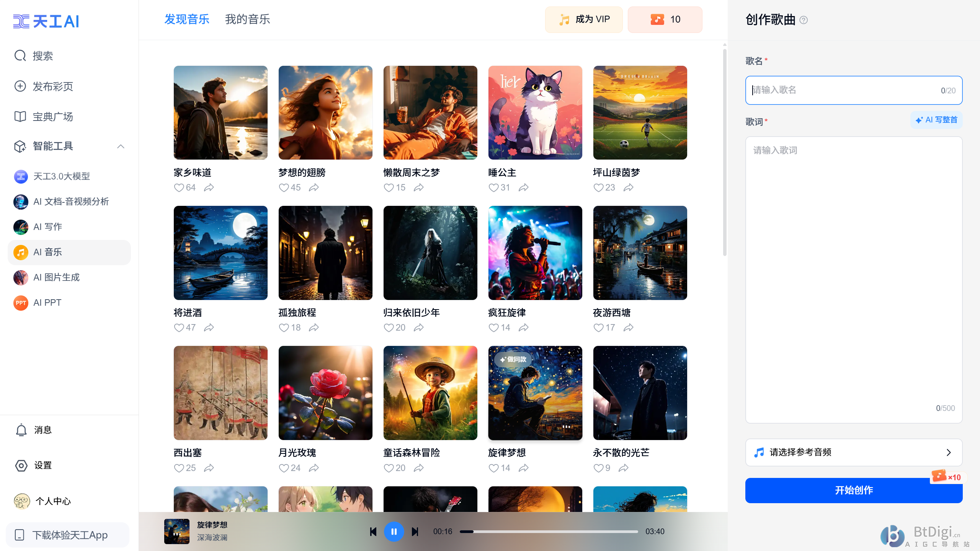Share the song 坪山绿茵梦
The image size is (980, 551).
[x=629, y=187]
